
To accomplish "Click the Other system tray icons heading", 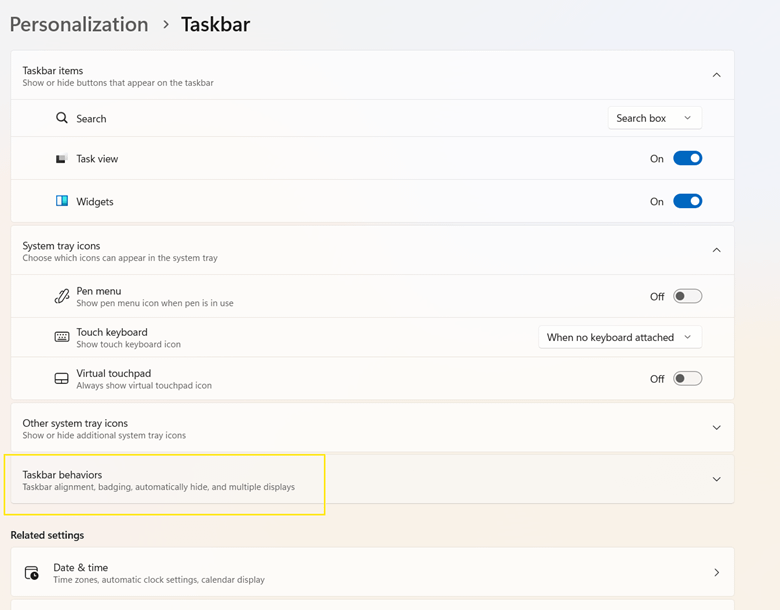I will click(x=75, y=423).
